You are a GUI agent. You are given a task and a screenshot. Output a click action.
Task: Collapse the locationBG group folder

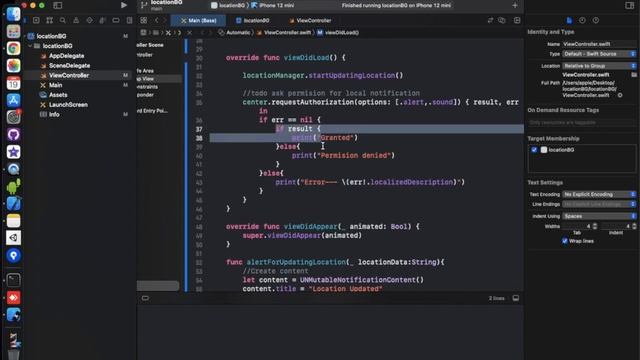click(30, 46)
